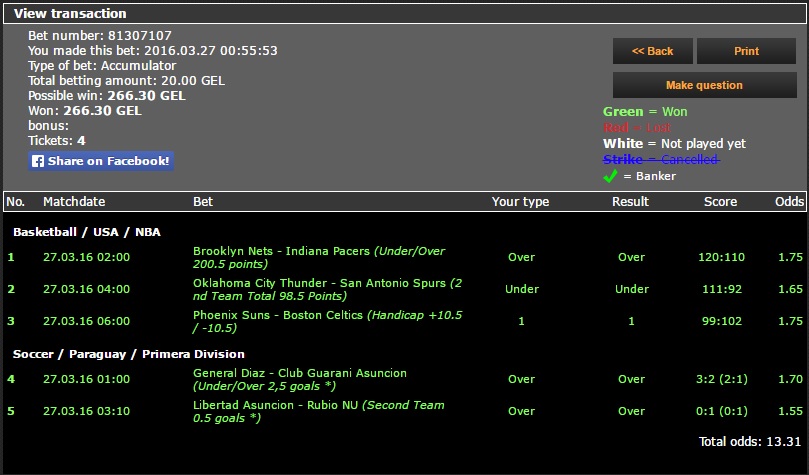Click score 111:92 in Thunder row
The height and width of the screenshot is (475, 809).
(722, 289)
